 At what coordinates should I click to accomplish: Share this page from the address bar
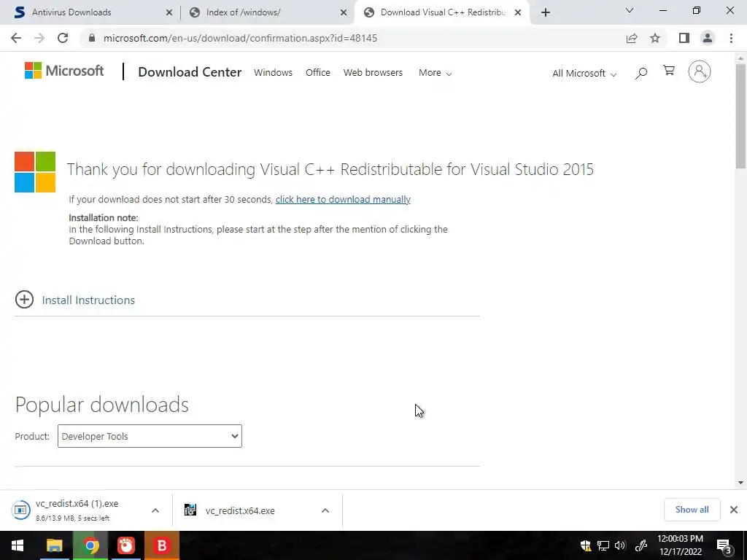632,38
